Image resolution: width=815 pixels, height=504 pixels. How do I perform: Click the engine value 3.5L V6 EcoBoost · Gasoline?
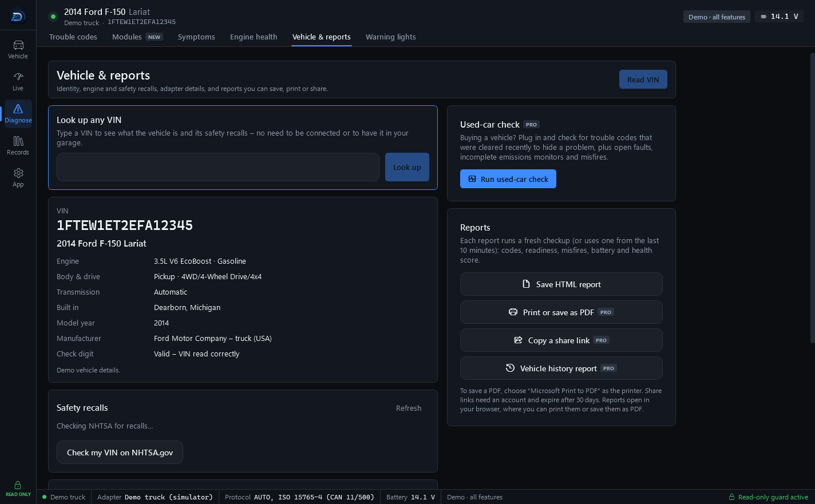pos(200,261)
